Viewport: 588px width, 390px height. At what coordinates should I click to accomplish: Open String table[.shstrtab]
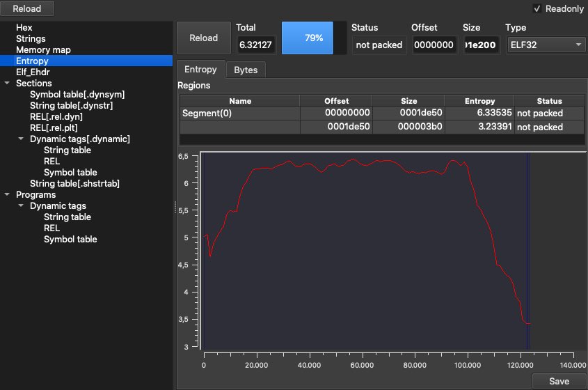click(x=74, y=184)
